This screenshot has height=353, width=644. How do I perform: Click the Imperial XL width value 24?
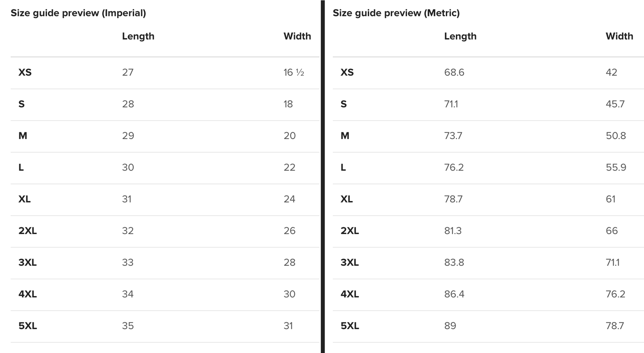[x=289, y=199]
